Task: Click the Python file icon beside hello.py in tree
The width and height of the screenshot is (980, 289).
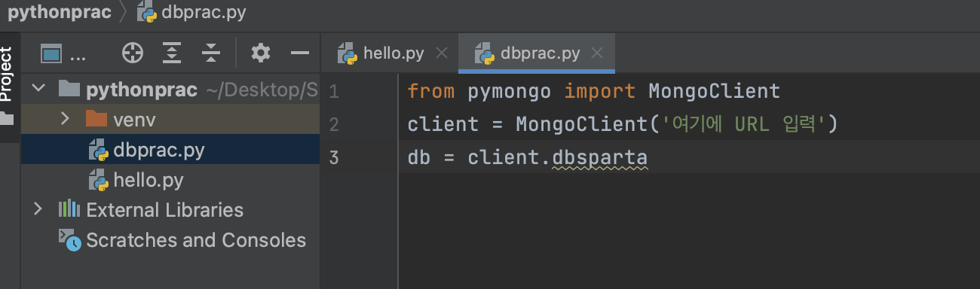Action: click(99, 180)
